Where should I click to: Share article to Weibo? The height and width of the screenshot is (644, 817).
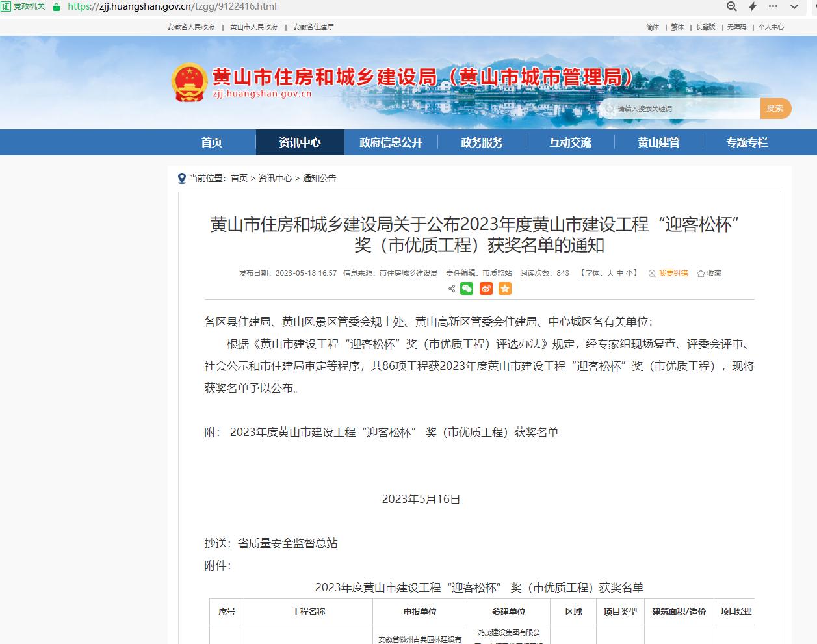tap(486, 289)
